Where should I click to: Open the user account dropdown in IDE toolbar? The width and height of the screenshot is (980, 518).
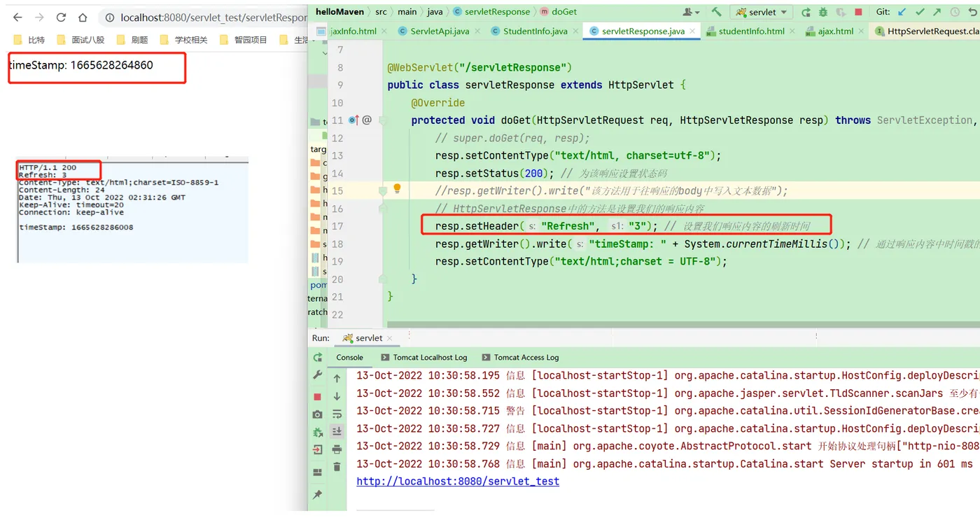[691, 12]
